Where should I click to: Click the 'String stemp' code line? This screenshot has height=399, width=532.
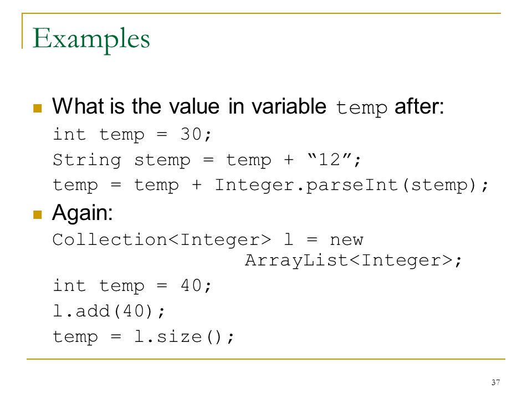tap(207, 160)
